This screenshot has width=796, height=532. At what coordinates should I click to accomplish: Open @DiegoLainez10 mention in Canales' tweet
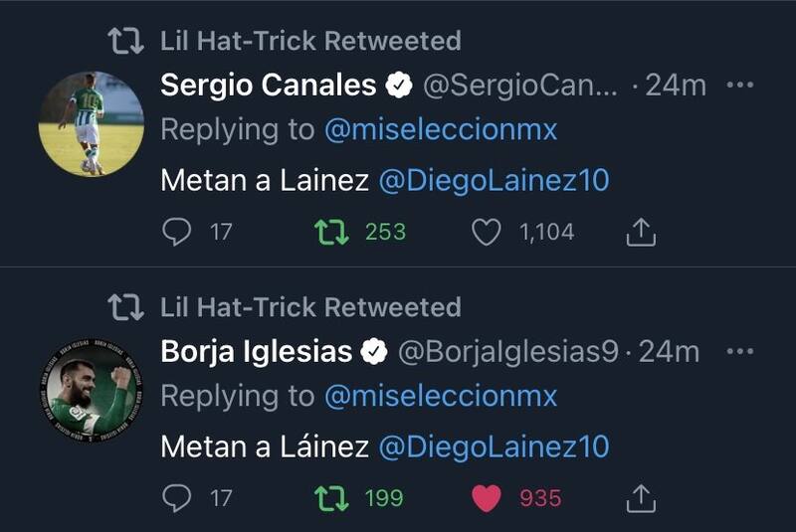[494, 180]
